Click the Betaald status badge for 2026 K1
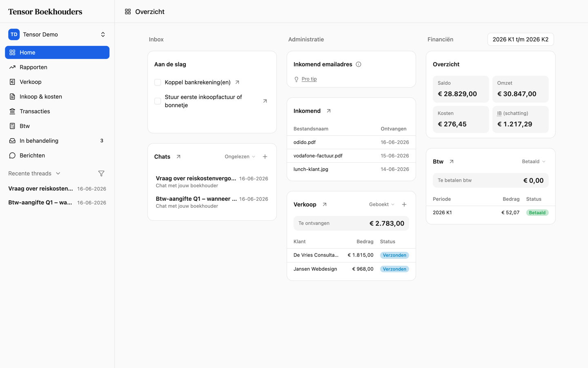588x368 pixels. (537, 213)
